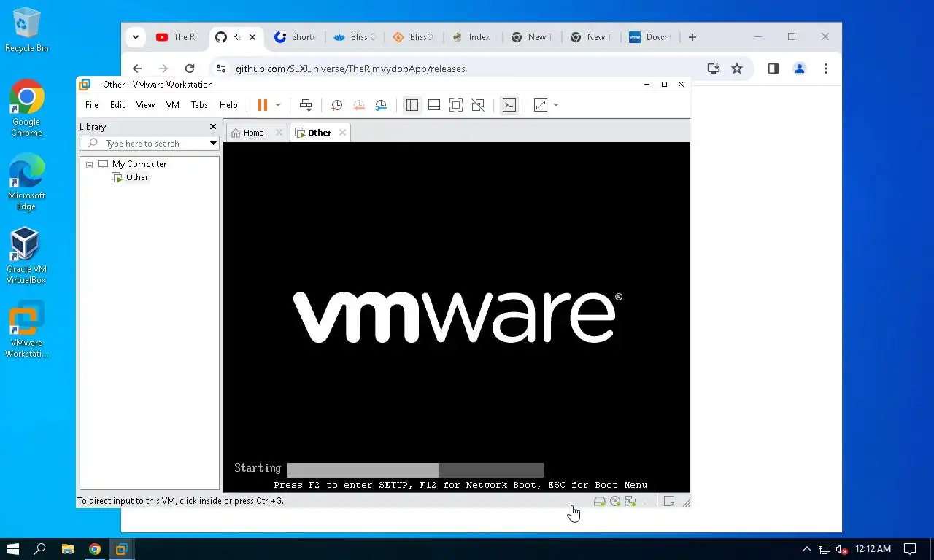Open the Edit menu in VMware
934x560 pixels.
[117, 105]
